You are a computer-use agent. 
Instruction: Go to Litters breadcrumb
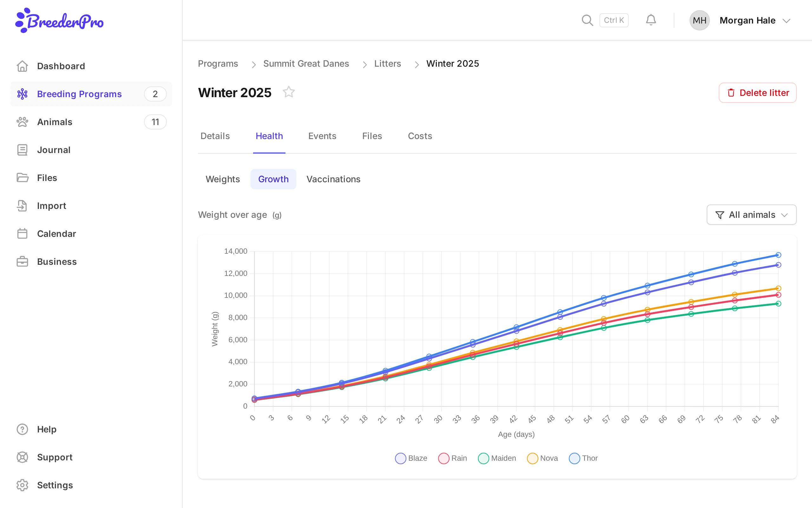pos(388,63)
